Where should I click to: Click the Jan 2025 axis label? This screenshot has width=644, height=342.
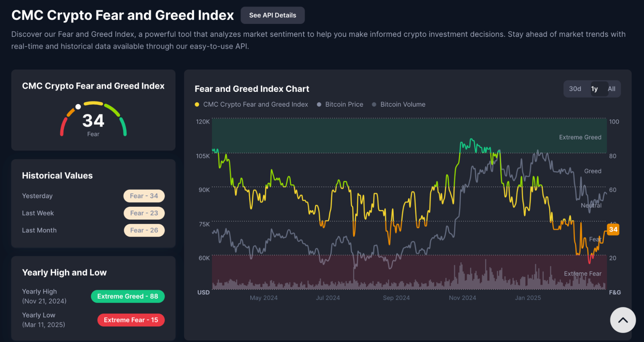point(528,298)
